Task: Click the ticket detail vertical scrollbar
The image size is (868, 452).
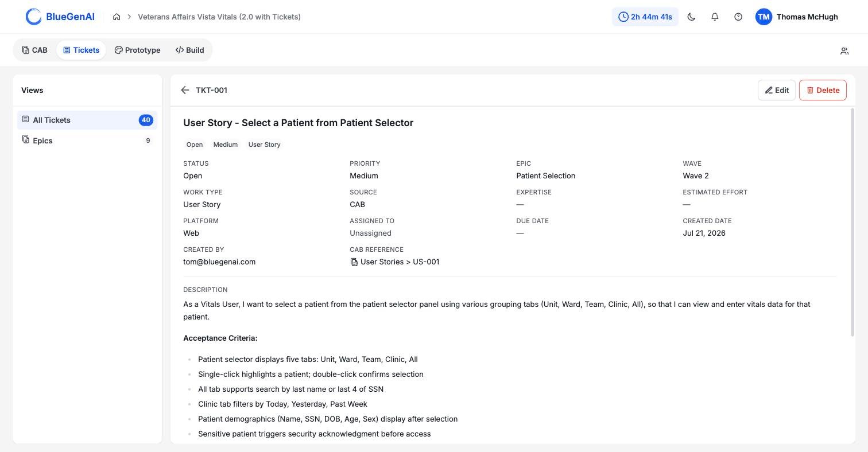Action: 852,222
